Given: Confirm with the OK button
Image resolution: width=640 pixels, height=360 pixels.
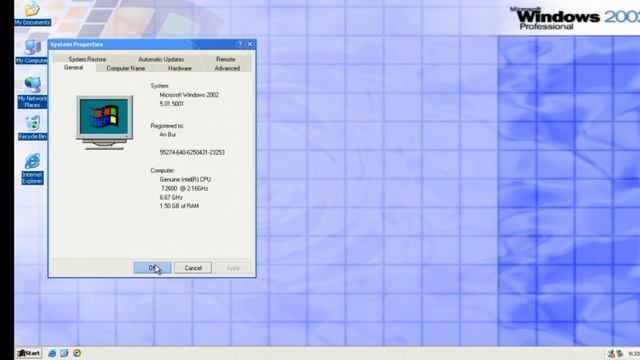Looking at the screenshot, I should (152, 268).
